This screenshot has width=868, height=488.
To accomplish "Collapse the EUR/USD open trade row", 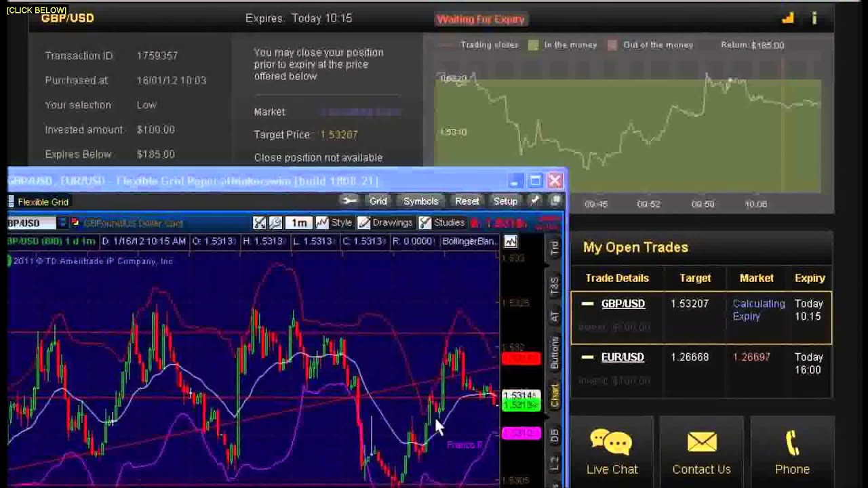I will pyautogui.click(x=588, y=357).
